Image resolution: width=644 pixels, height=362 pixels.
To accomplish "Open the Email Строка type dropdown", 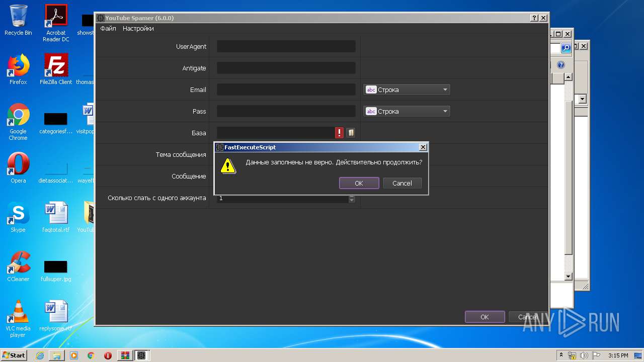I will pos(407,89).
